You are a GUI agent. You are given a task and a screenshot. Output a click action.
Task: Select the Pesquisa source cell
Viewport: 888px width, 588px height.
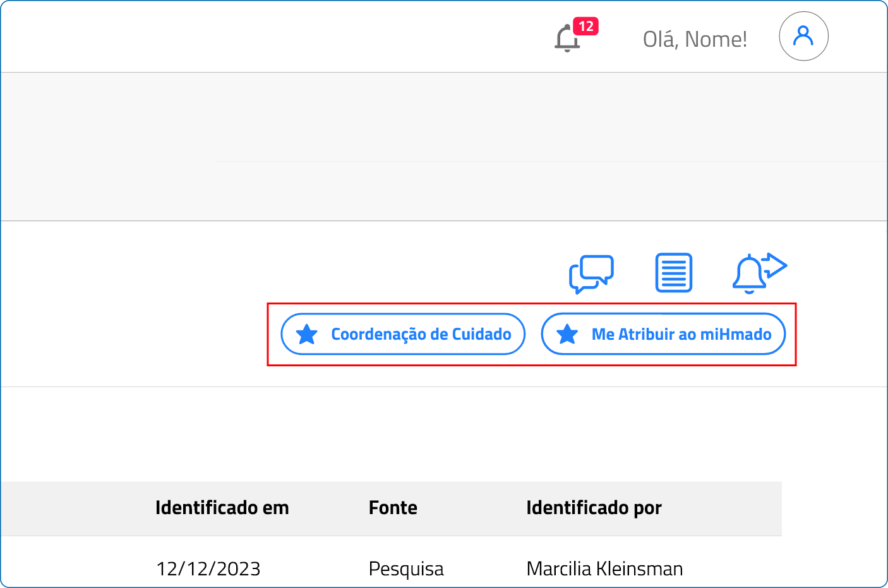[x=406, y=568]
